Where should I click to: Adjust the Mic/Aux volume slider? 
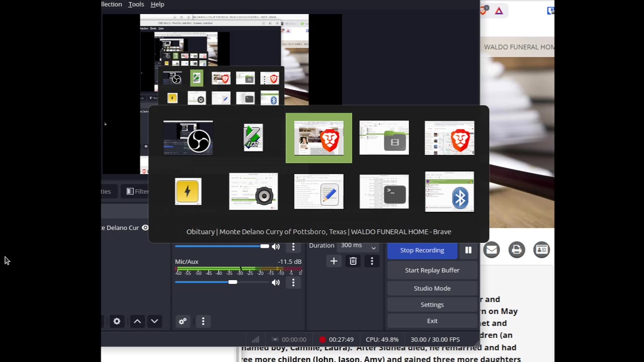[222, 283]
